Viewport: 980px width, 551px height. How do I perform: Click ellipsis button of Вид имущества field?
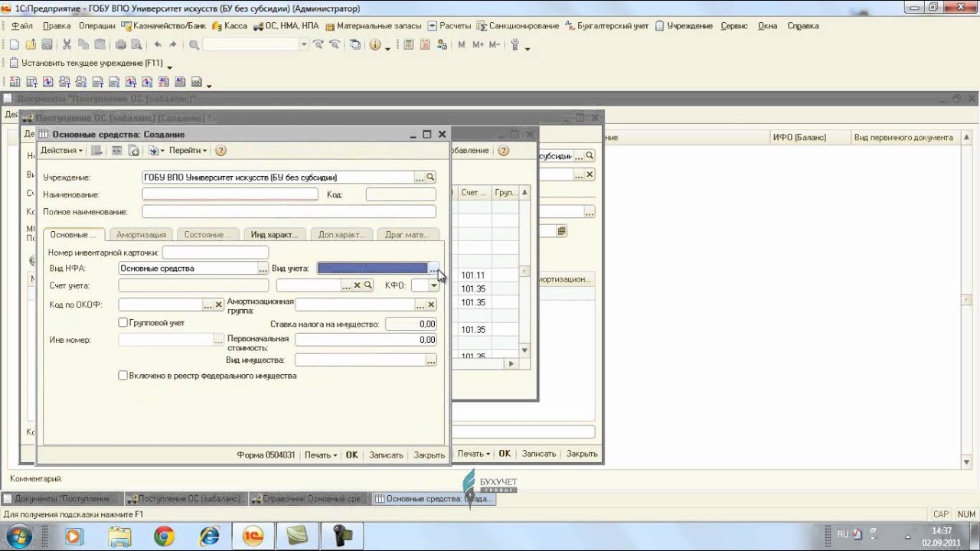431,360
